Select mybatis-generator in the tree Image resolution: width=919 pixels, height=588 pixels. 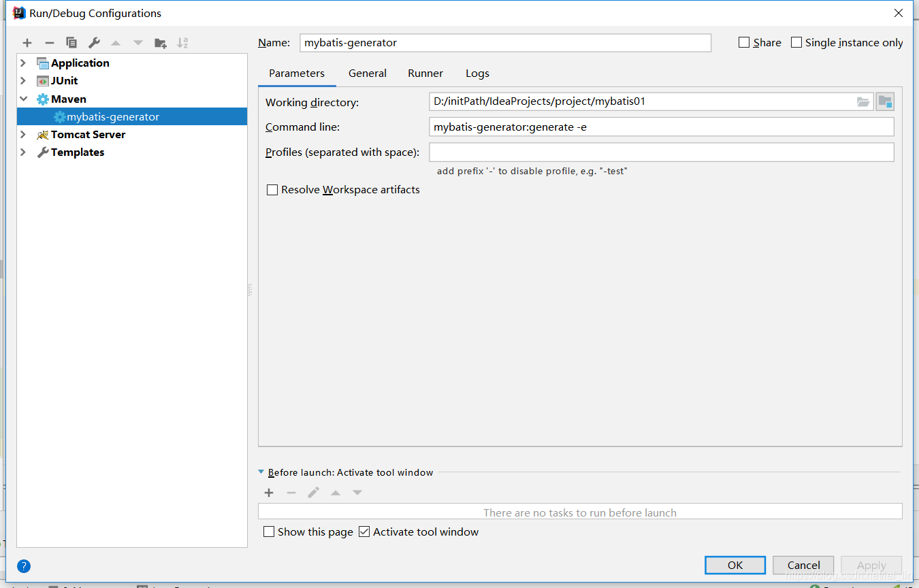[132, 117]
